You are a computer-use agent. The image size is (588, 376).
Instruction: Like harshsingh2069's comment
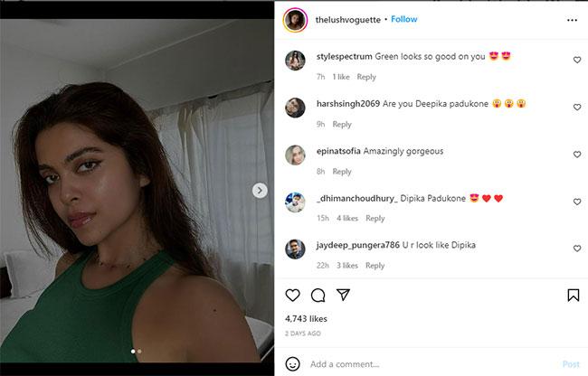coord(577,107)
